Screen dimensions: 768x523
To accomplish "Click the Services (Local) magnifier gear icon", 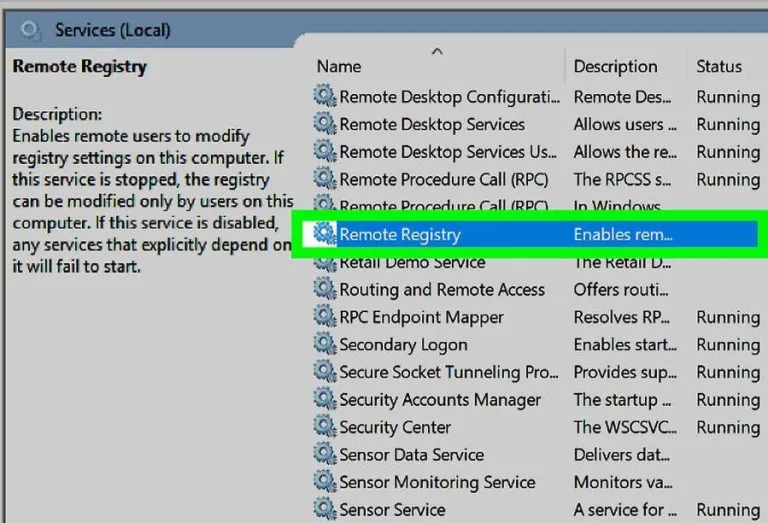I will click(30, 30).
